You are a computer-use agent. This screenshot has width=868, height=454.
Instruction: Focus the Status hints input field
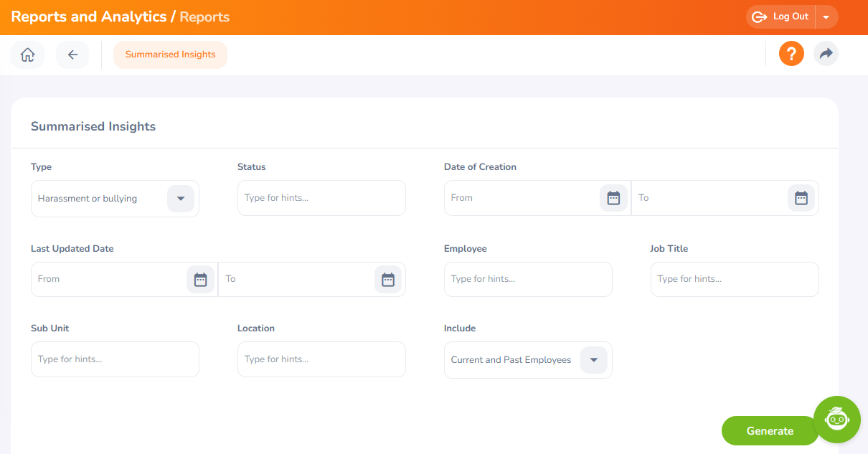pos(321,198)
